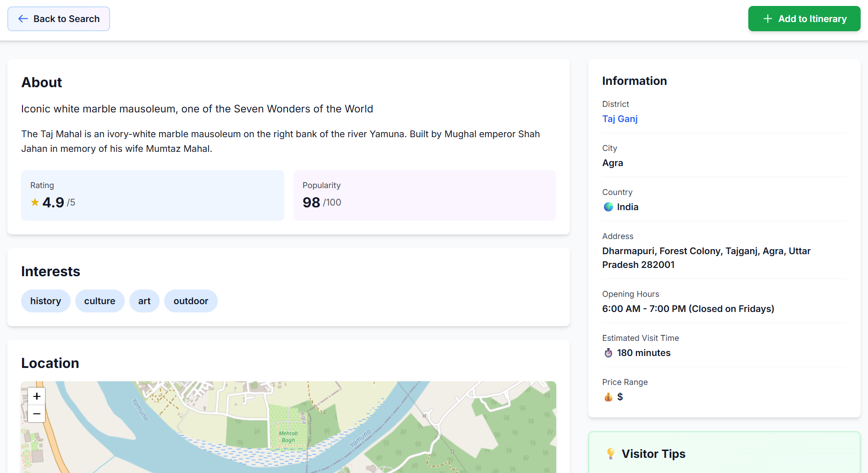Select the culture interest tag
The width and height of the screenshot is (868, 473).
click(100, 301)
